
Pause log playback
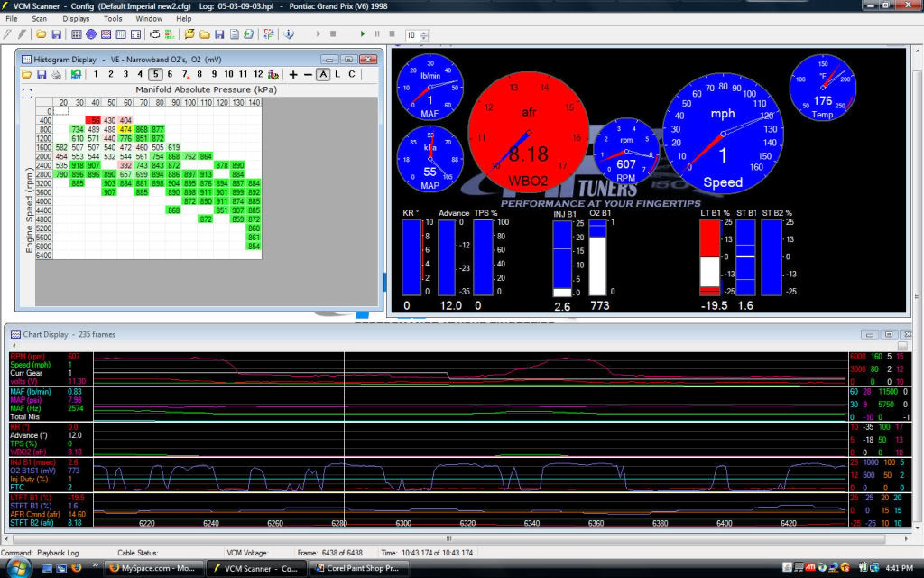(x=377, y=34)
